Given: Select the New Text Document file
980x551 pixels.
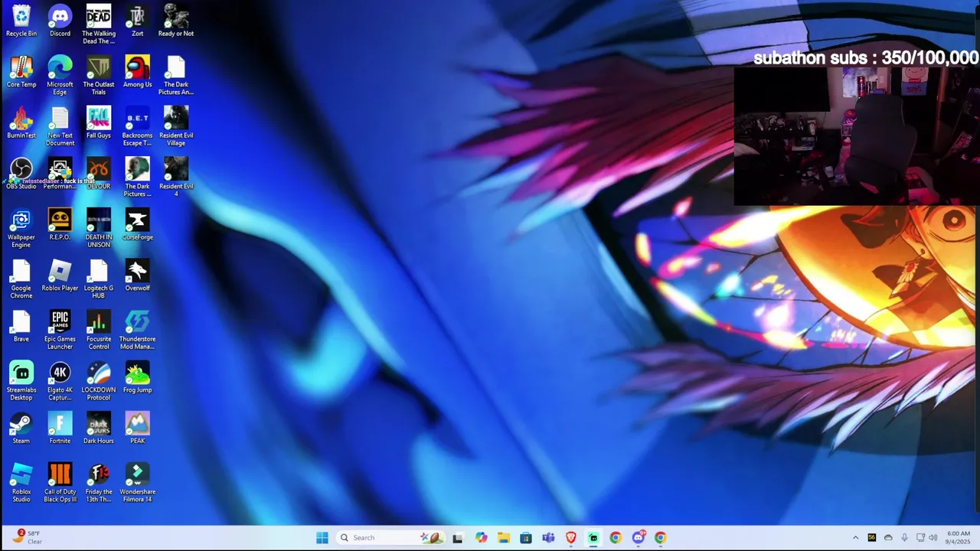Looking at the screenshot, I should [60, 126].
